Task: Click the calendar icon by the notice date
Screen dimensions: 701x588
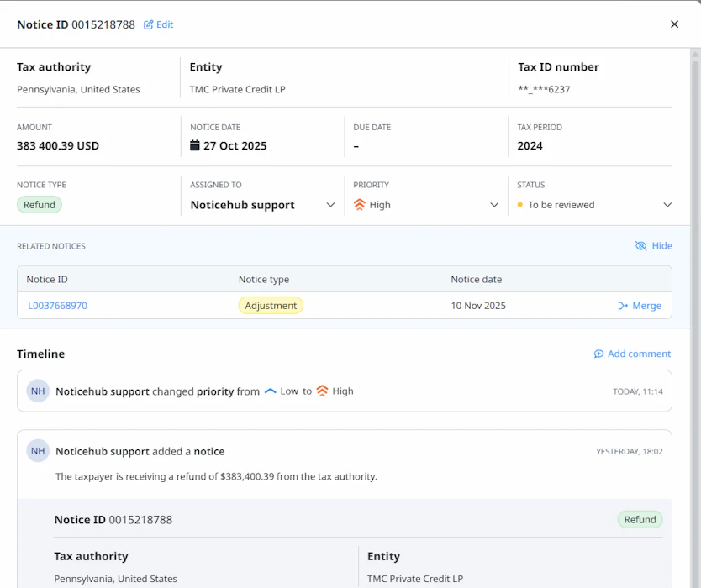Action: 195,145
